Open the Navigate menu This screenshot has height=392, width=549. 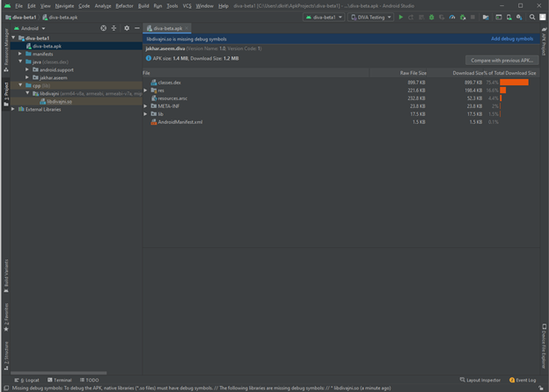click(64, 6)
